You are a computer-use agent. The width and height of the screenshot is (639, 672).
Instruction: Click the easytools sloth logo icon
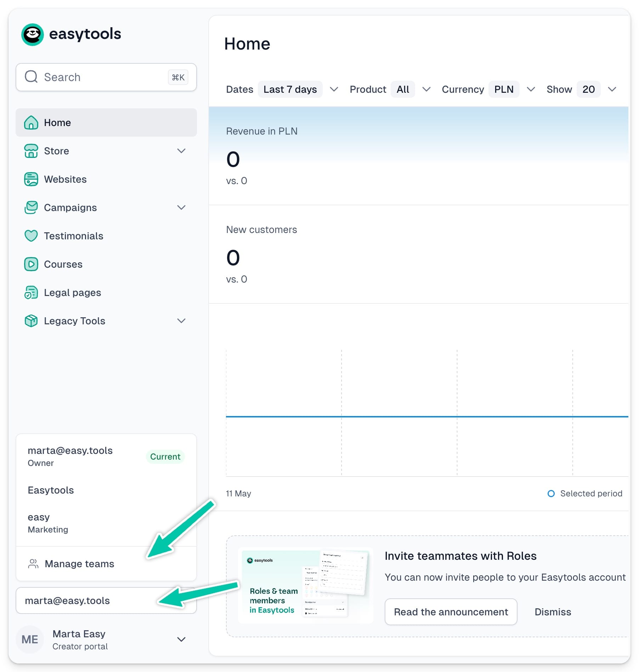coord(33,34)
